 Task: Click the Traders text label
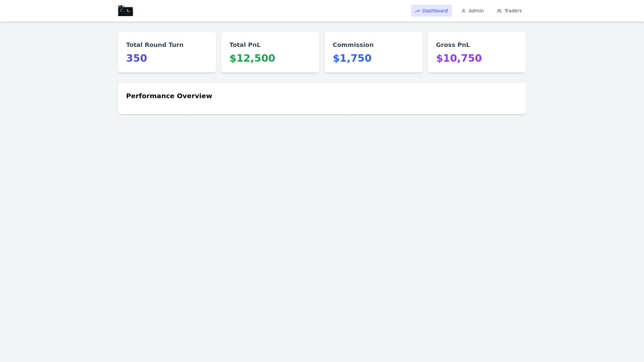(x=513, y=11)
